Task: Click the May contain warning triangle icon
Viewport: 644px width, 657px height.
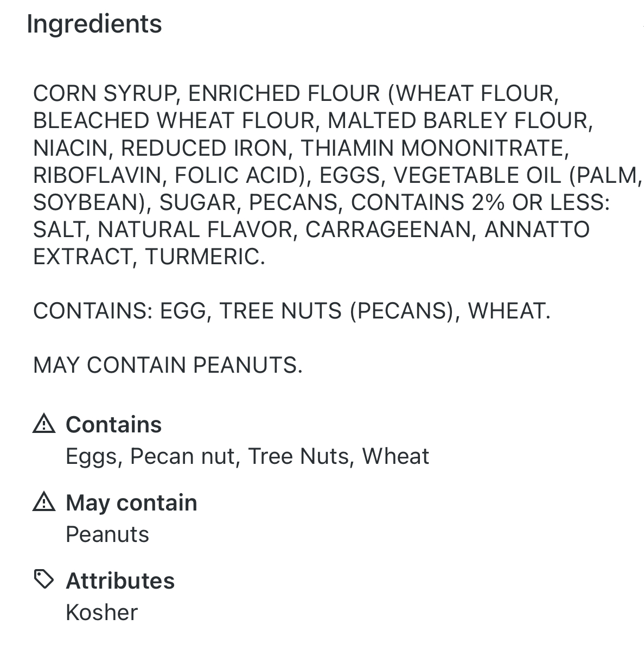Action: click(x=44, y=502)
